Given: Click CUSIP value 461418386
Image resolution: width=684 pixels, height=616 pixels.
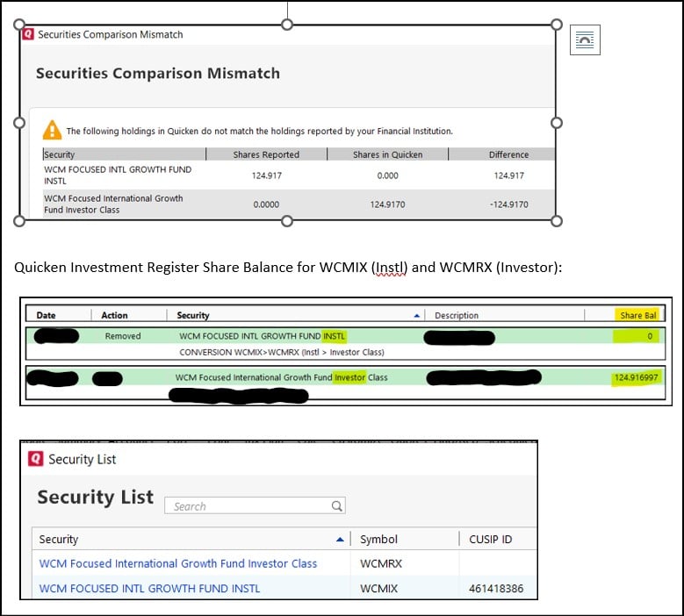Looking at the screenshot, I should point(496,588).
